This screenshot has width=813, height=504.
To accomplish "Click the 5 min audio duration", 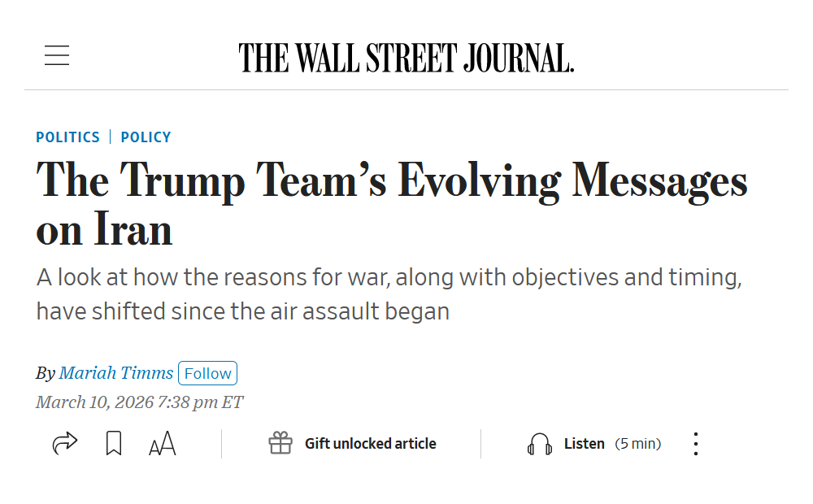I will tap(637, 444).
